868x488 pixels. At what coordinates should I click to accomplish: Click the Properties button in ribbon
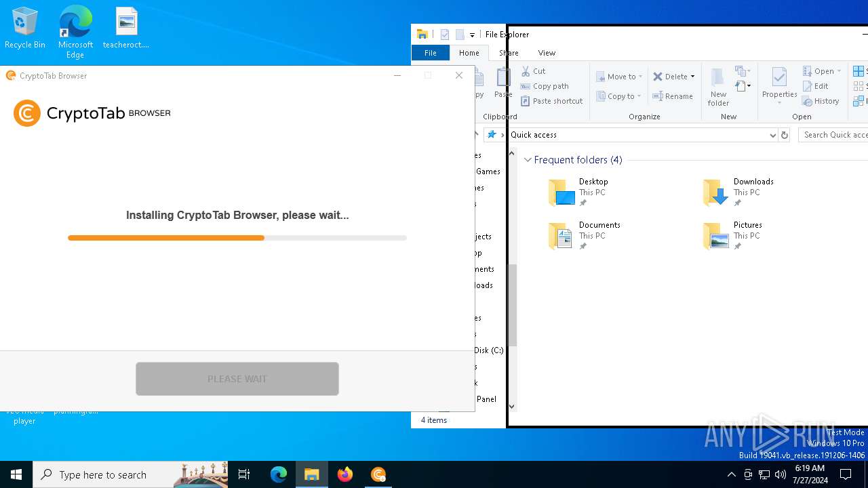tap(779, 86)
